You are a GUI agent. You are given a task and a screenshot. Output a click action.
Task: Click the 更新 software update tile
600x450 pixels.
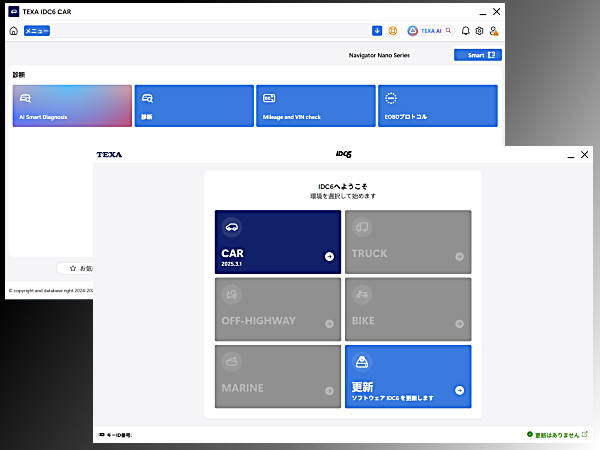coord(408,376)
